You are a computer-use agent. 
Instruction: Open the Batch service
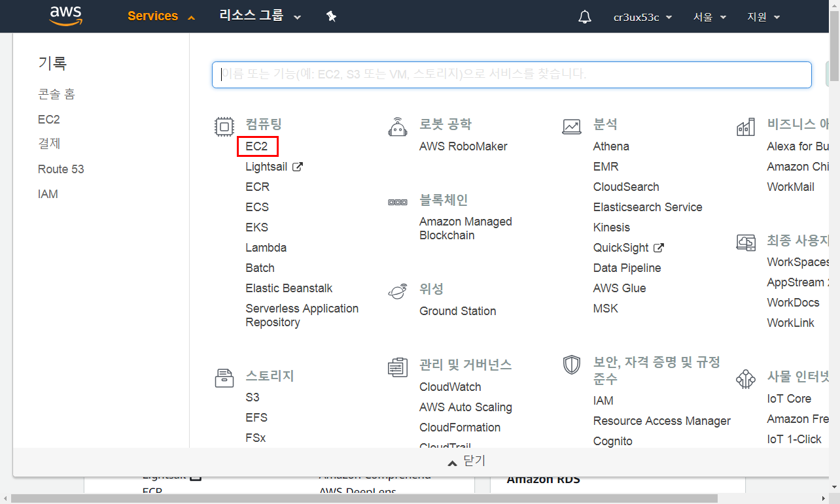pos(260,268)
